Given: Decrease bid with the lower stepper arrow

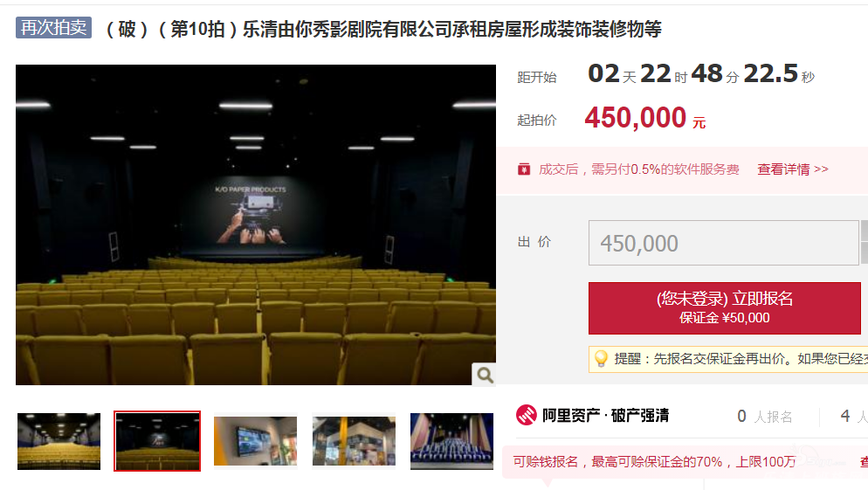Looking at the screenshot, I should [865, 254].
